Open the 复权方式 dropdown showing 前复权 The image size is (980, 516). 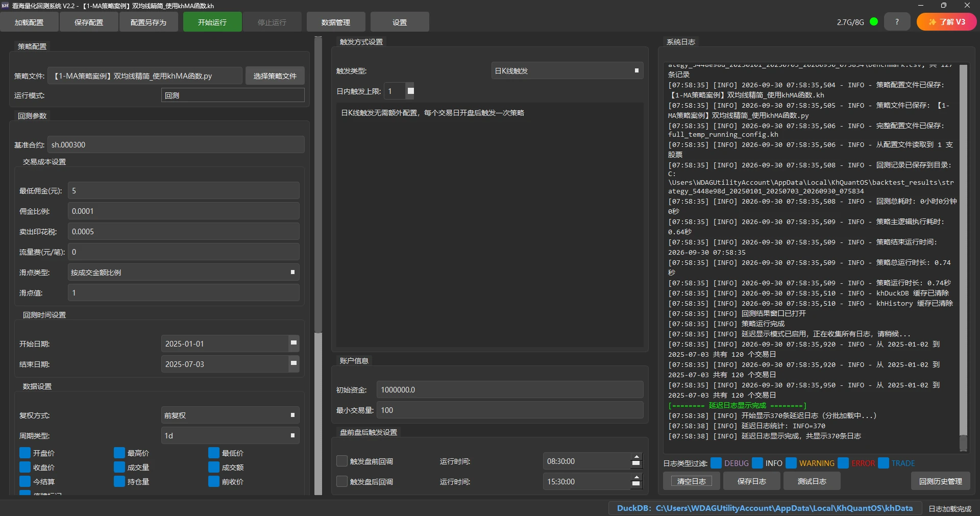(x=230, y=415)
